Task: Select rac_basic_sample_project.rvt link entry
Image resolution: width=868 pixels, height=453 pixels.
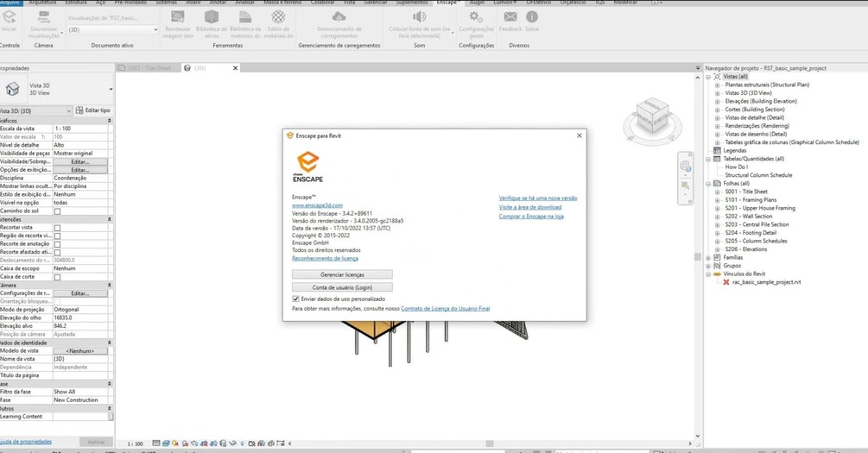Action: [766, 282]
